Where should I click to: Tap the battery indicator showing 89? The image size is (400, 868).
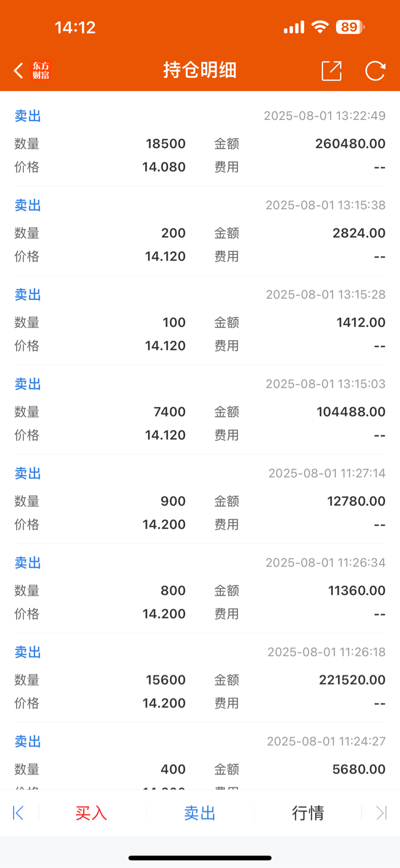[350, 27]
